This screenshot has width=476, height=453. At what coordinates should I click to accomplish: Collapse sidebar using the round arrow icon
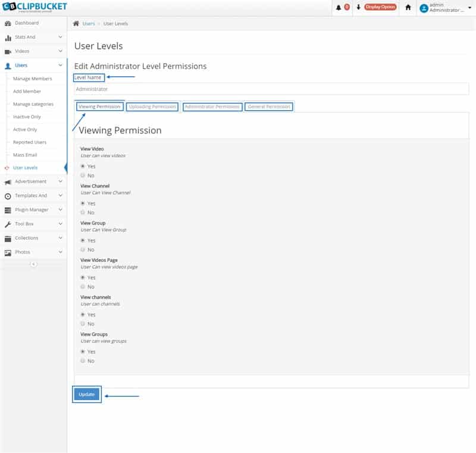tap(33, 264)
